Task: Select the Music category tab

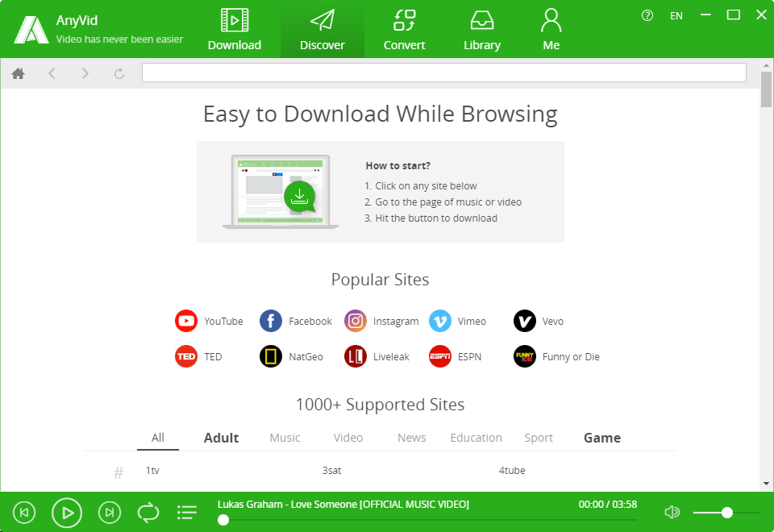Action: [x=285, y=438]
